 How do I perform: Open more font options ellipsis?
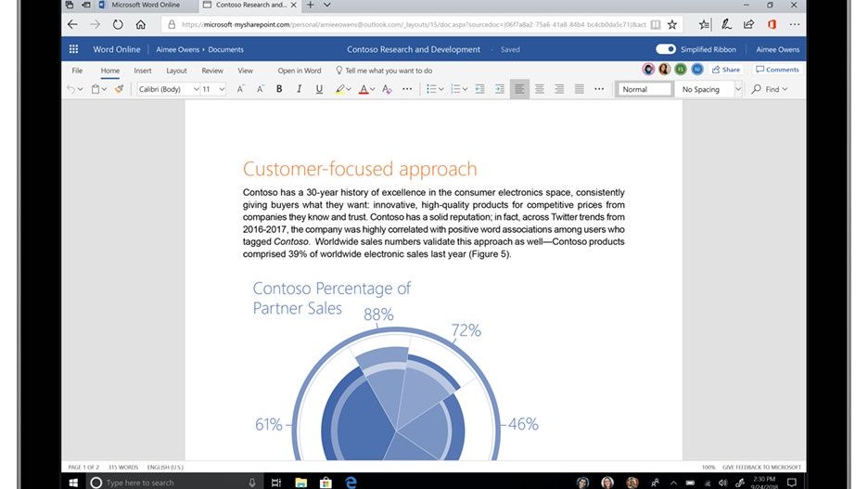coord(407,89)
